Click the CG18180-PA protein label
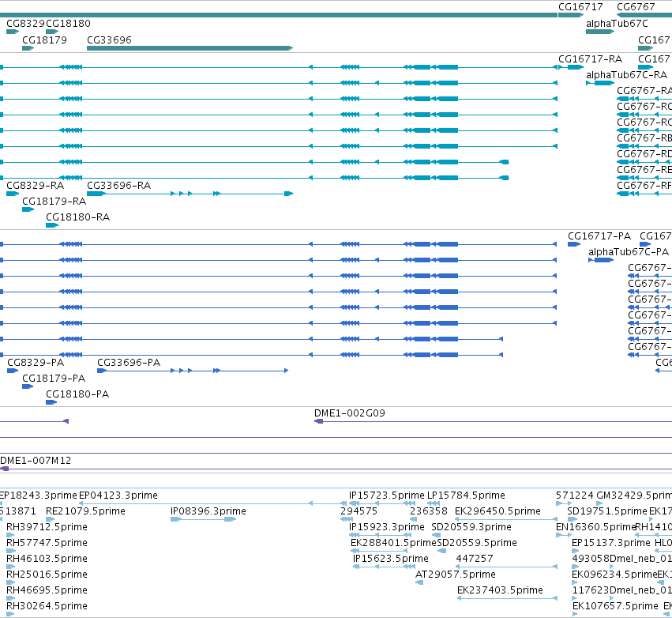Image resolution: width=672 pixels, height=618 pixels. 77,394
